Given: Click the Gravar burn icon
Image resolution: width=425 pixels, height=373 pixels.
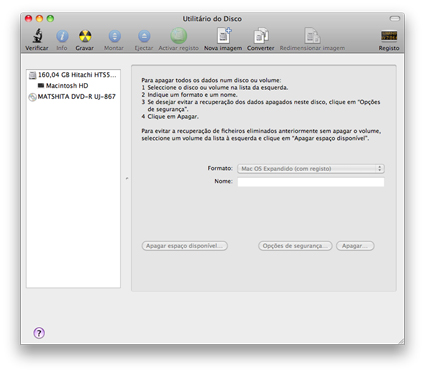Looking at the screenshot, I should click(x=85, y=36).
